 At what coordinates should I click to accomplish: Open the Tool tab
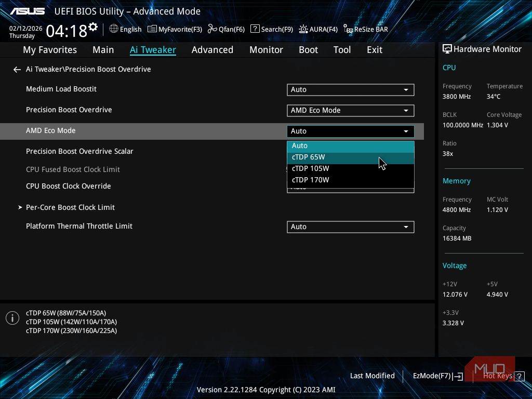coord(342,50)
